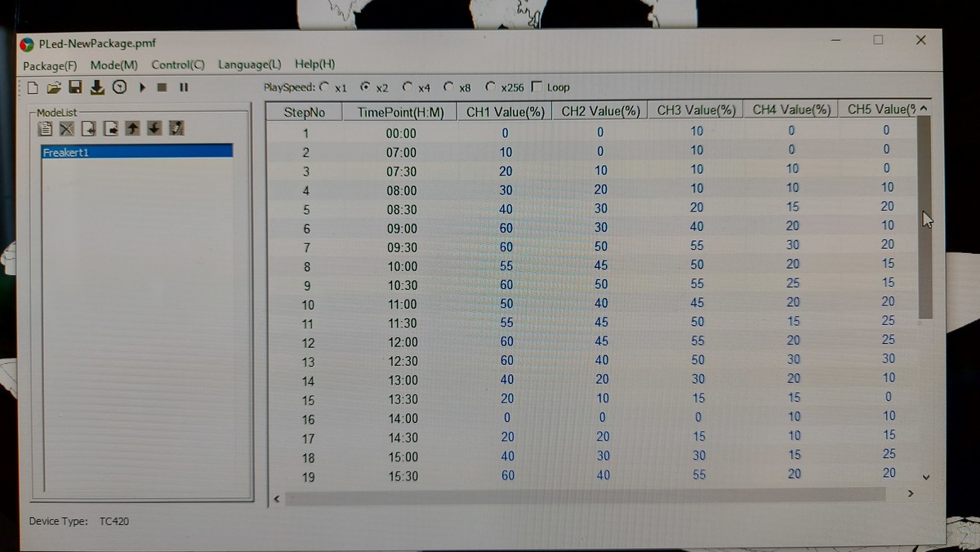Set play speed to x8
The width and height of the screenshot is (980, 552).
tap(449, 87)
